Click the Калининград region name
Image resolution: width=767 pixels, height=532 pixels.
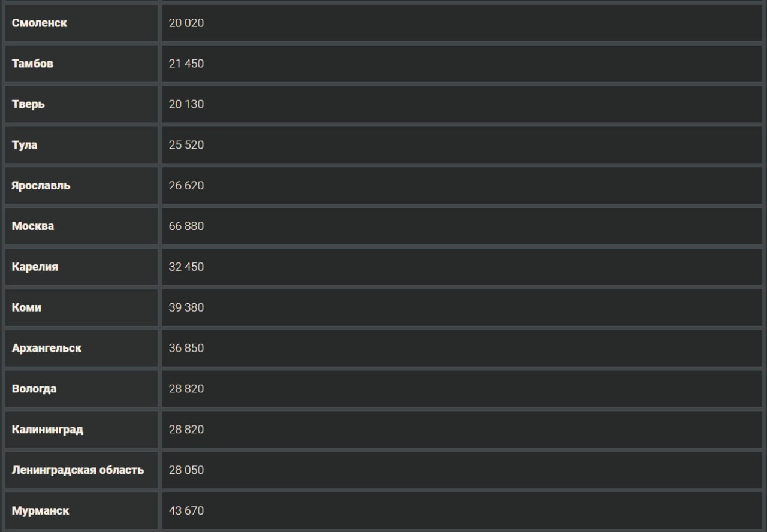pos(47,430)
